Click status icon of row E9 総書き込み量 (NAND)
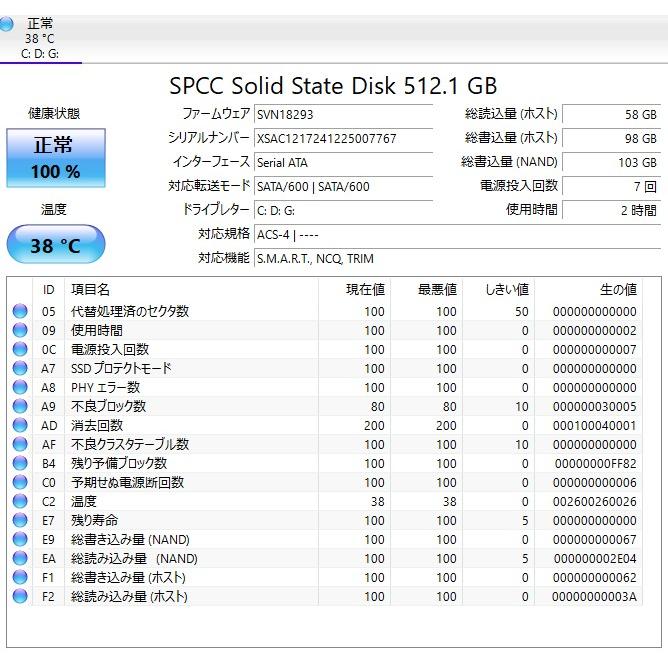This screenshot has width=668, height=668. tap(20, 539)
